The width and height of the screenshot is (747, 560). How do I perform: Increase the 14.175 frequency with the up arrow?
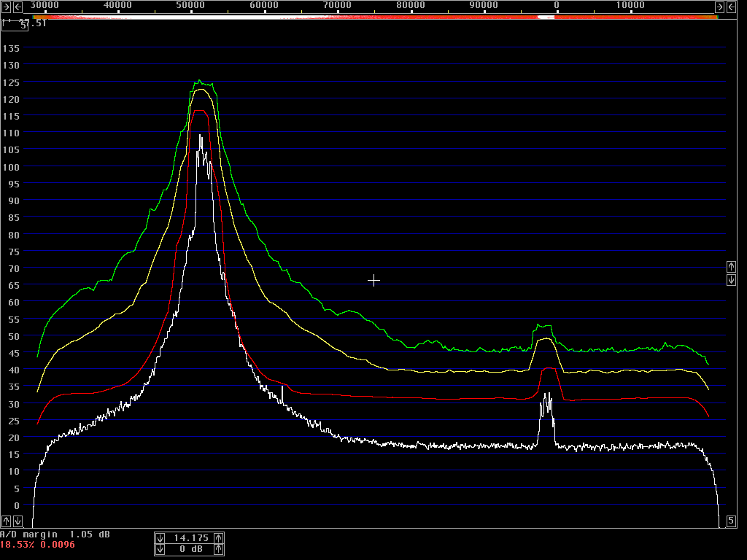[219, 538]
